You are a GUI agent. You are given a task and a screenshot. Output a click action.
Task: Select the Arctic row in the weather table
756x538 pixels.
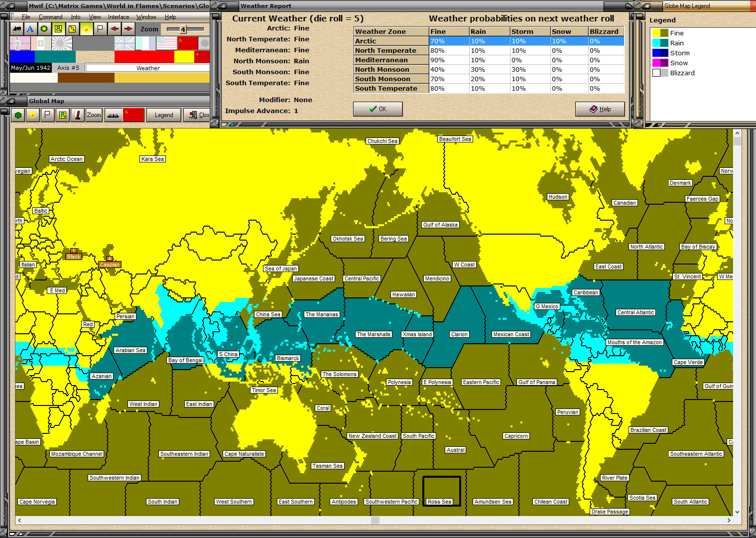tap(489, 41)
